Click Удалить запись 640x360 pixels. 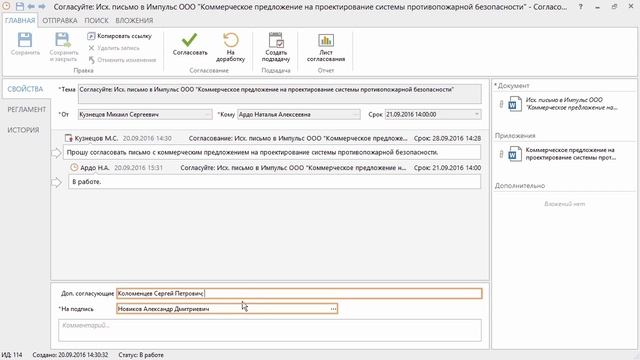click(x=113, y=48)
